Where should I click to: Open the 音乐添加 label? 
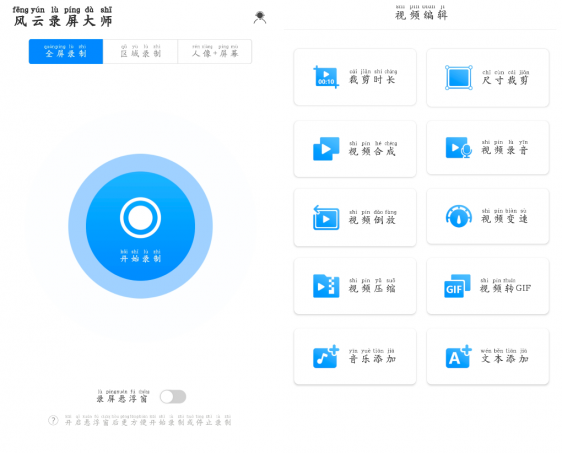click(x=372, y=356)
